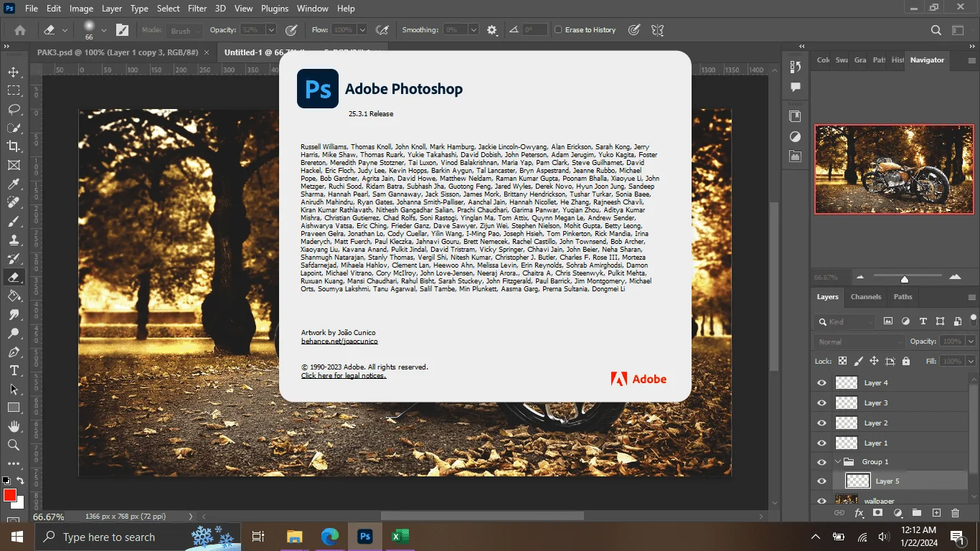Screen dimensions: 980x551
Task: Select the Lasso tool
Action: (14, 109)
